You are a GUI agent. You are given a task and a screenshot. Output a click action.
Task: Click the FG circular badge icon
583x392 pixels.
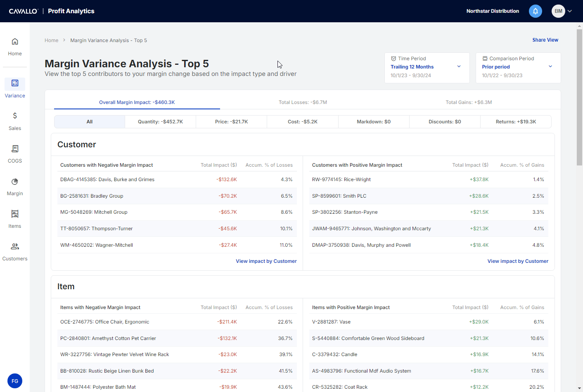(x=15, y=381)
